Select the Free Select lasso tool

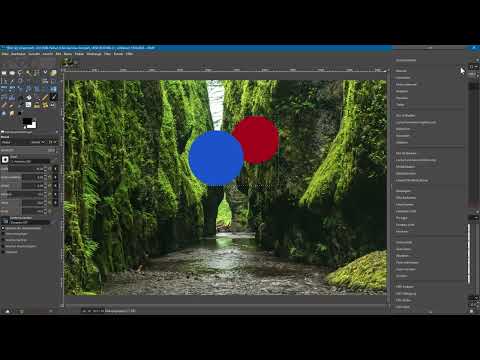pos(20,73)
